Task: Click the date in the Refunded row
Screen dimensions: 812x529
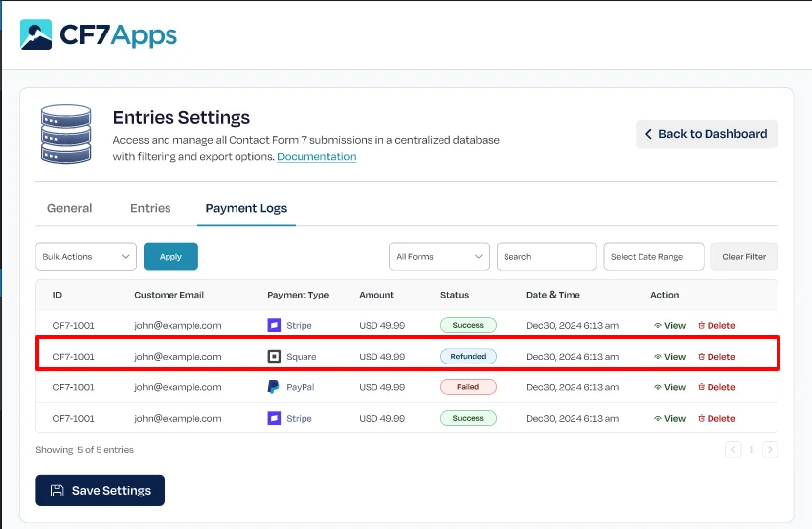Action: 573,357
